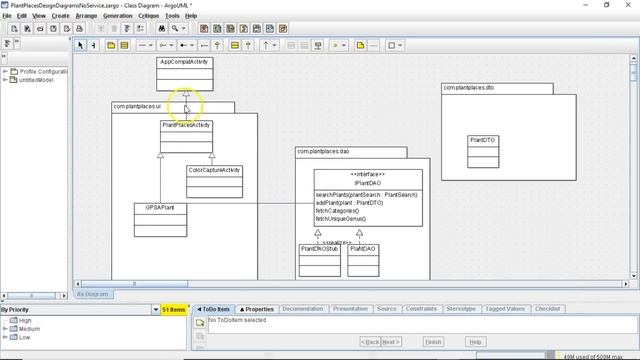
Task: Open the Aggregation type dropdown arrow
Action: (x=171, y=45)
